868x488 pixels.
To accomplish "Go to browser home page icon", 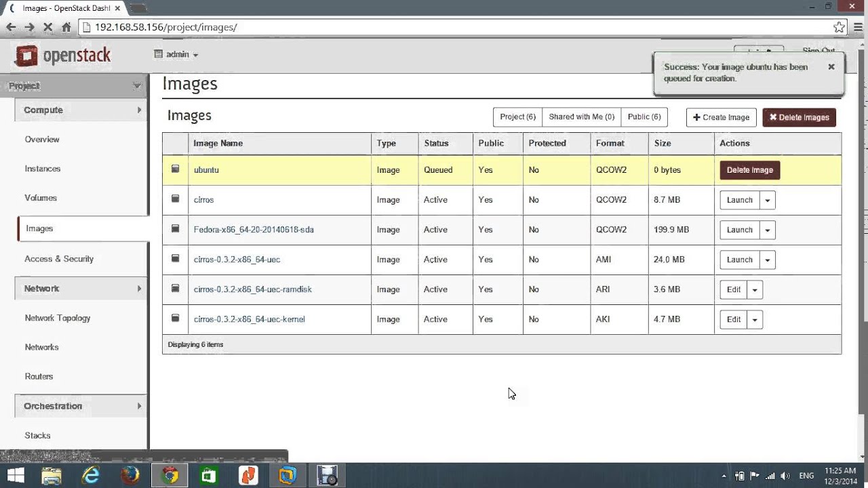I will (66, 27).
